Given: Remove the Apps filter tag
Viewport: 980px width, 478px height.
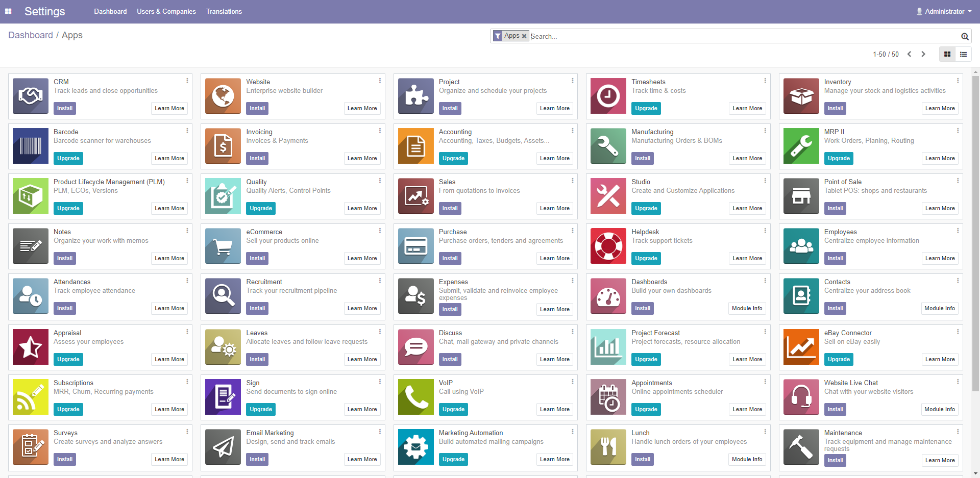Looking at the screenshot, I should [524, 36].
